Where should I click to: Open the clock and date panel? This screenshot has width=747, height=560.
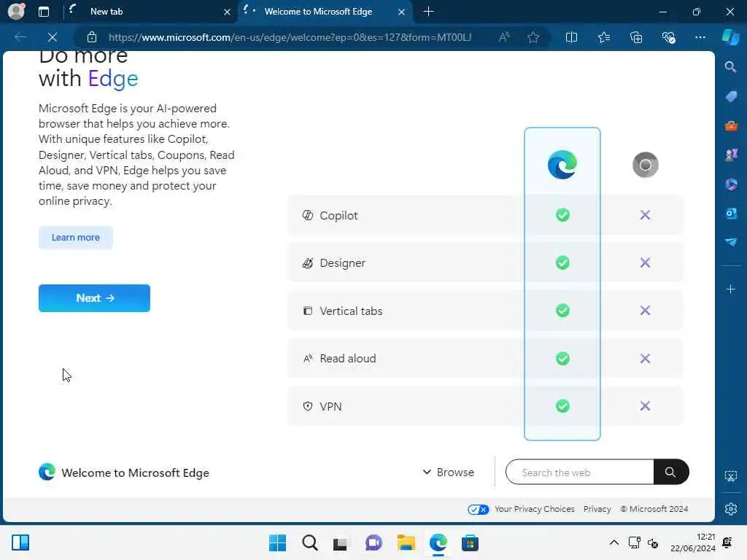tap(693, 542)
